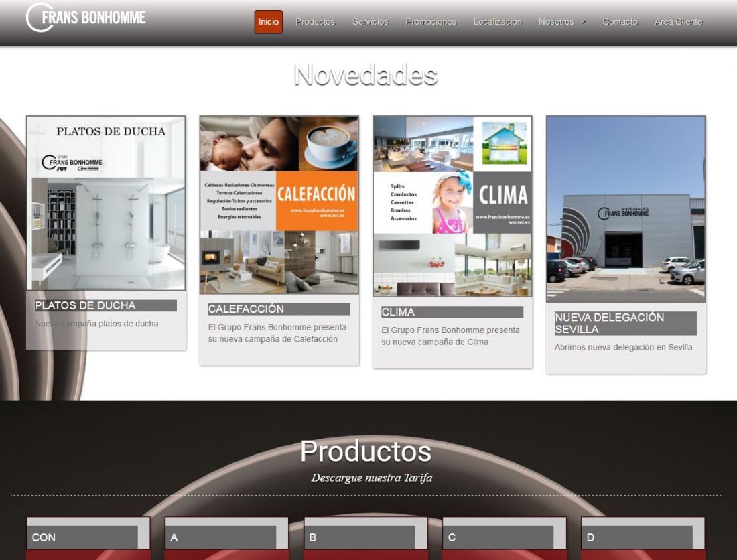Open the Platos de Ducha campaign image
The height and width of the screenshot is (560, 737).
pyautogui.click(x=107, y=203)
